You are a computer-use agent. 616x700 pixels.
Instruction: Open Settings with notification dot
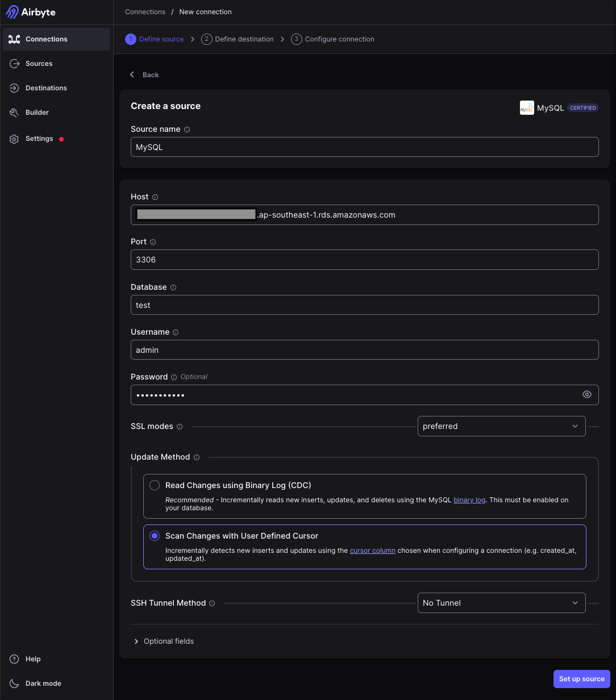[x=39, y=139]
